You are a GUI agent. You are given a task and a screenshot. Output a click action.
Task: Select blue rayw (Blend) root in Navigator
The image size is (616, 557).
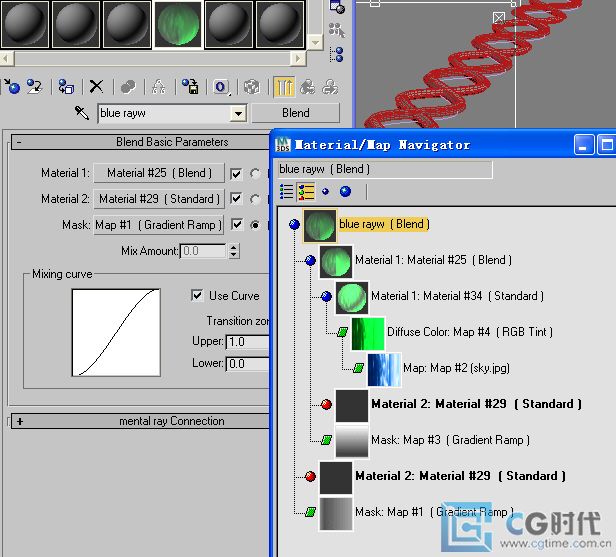coord(384,224)
